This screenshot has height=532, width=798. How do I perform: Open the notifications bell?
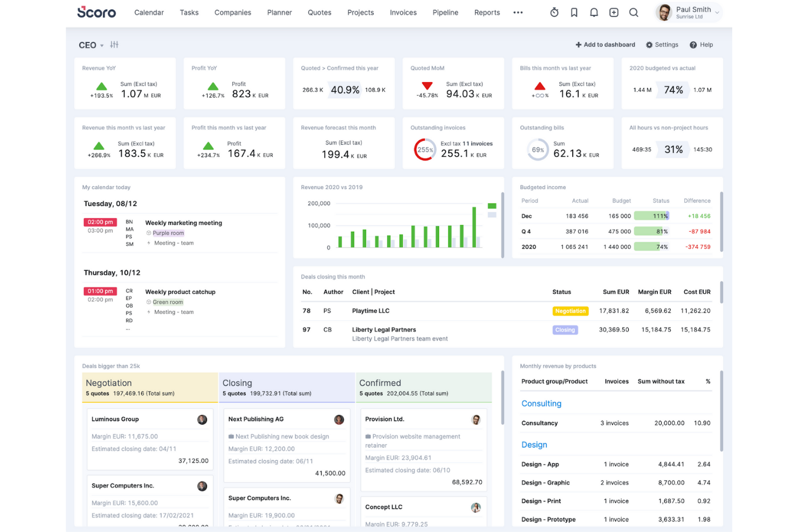(594, 12)
